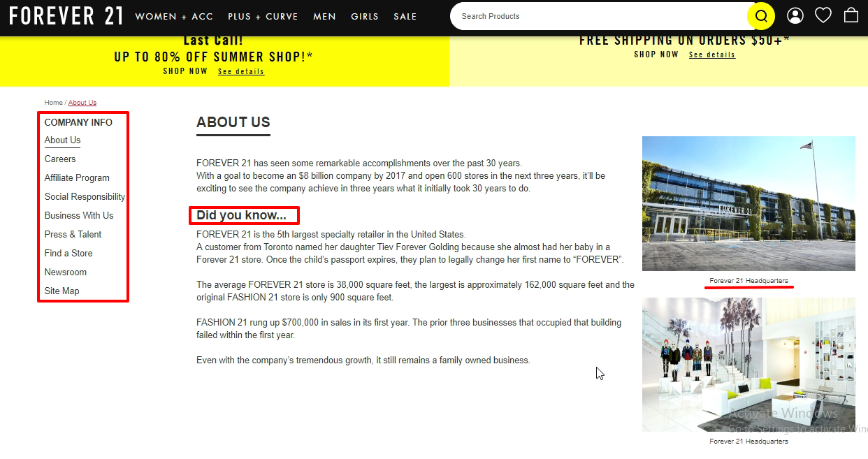Open Business With Us sidebar link
Image resolution: width=868 pixels, height=459 pixels.
coord(79,215)
